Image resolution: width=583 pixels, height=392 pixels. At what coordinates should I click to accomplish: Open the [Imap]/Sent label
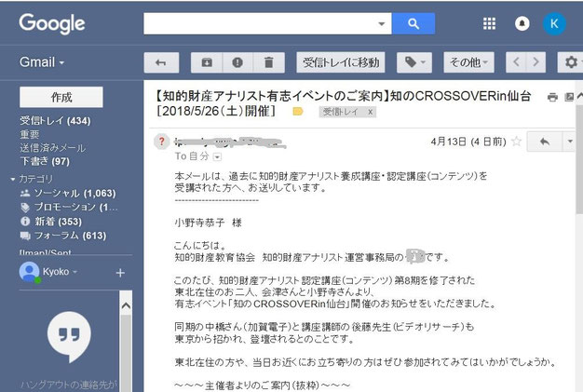(x=46, y=252)
